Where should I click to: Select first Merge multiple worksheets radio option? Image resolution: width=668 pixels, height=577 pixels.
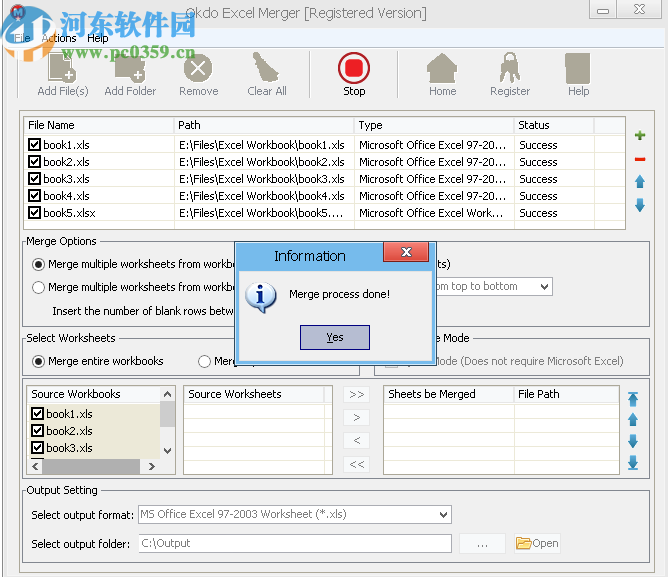click(38, 264)
